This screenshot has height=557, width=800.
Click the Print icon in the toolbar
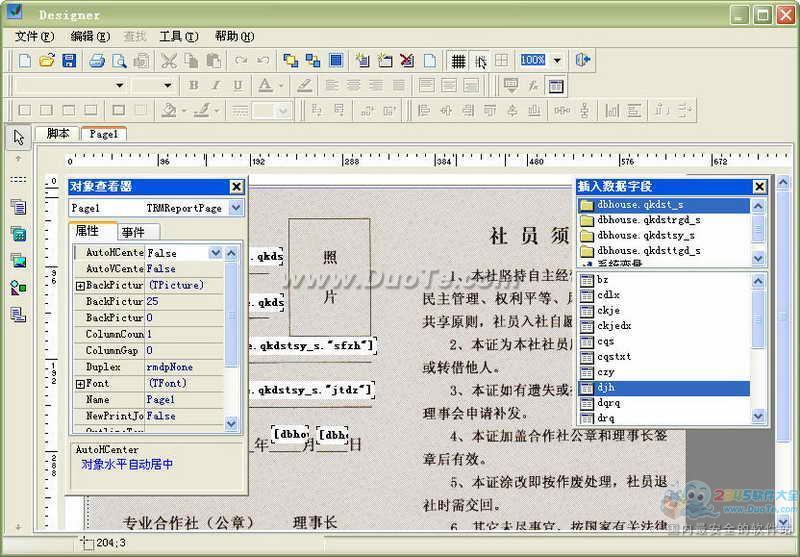click(97, 61)
